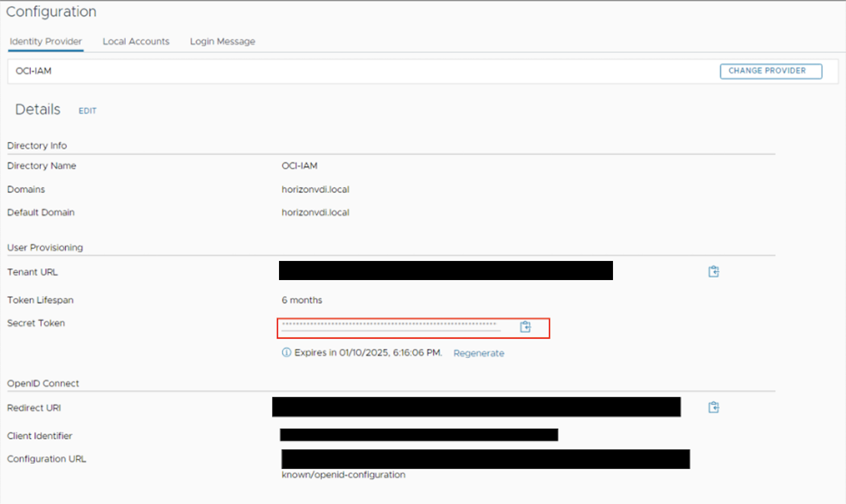
Task: Regenerate the secret token
Action: (x=479, y=353)
